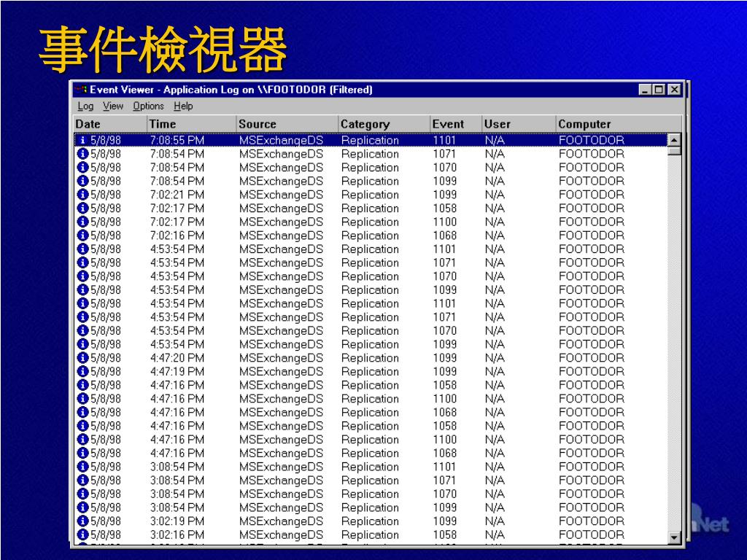747x560 pixels.
Task: Click info icon of the 4:47:19 PM event
Action: click(x=83, y=371)
